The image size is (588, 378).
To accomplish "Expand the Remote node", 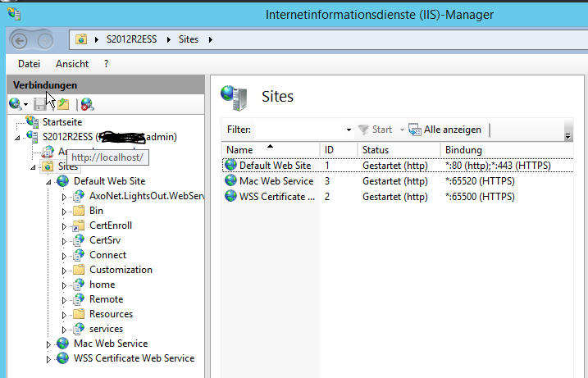I will pos(64,300).
